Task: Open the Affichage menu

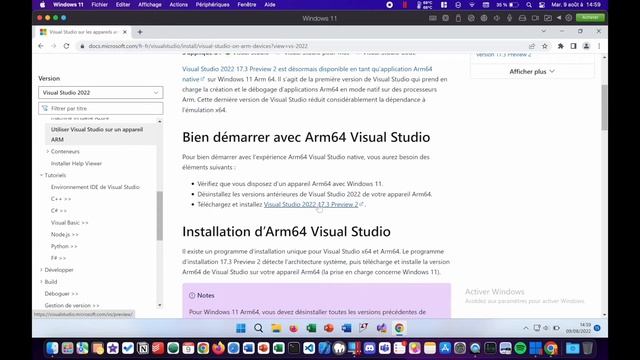Action: 150,5
